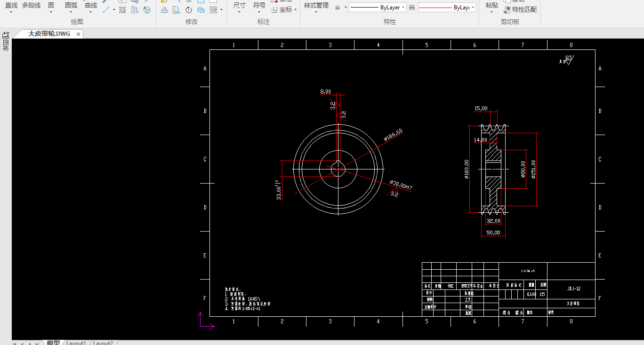644x345 pixels.
Task: Open the construction line tool dropdown arrow
Action: pyautogui.click(x=114, y=9)
